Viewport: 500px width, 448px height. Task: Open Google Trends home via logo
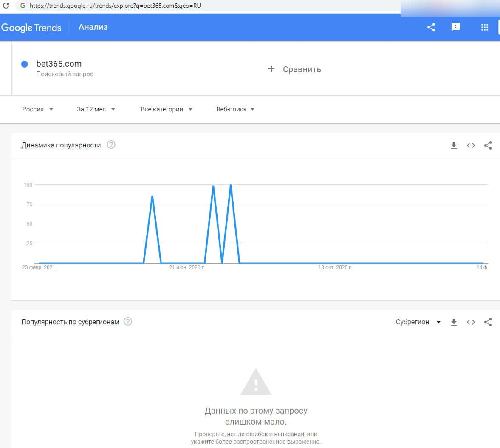point(31,28)
